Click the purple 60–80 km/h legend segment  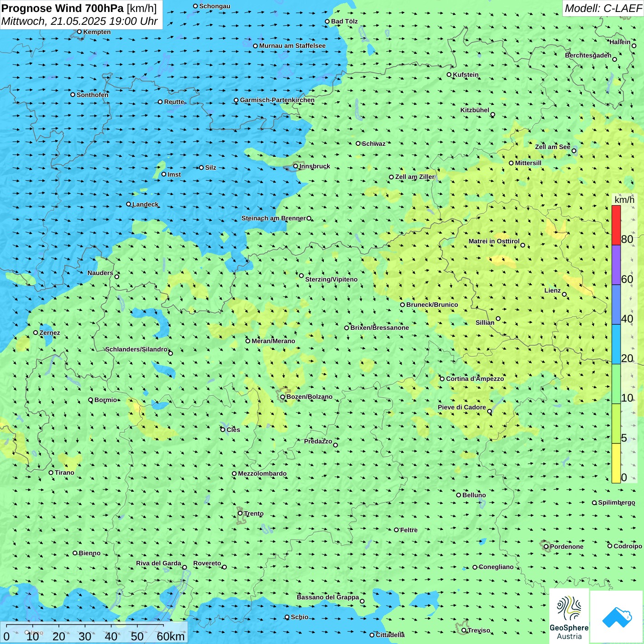(x=616, y=265)
